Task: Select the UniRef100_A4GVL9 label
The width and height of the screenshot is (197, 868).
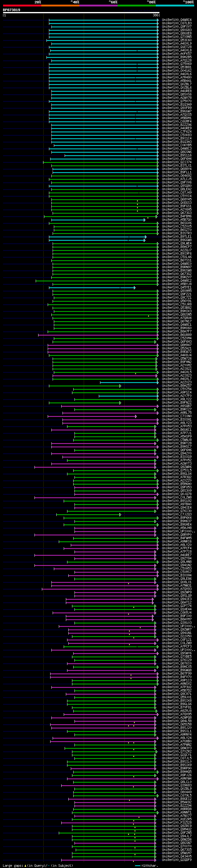Action: (176, 44)
